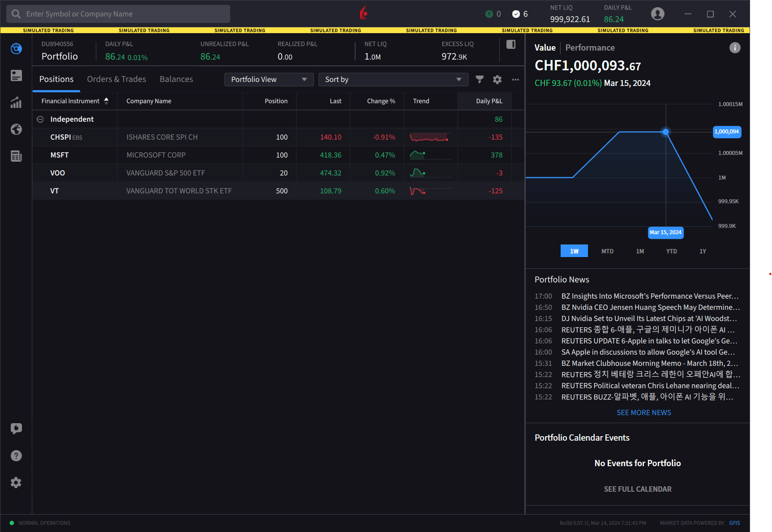Click the filter funnel icon

tap(480, 79)
